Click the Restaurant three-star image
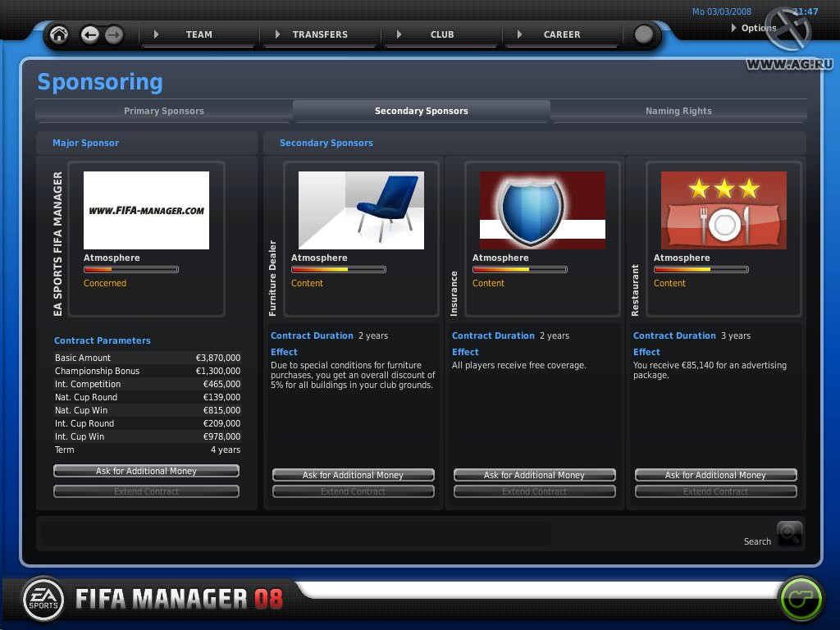The height and width of the screenshot is (630, 840). coord(724,210)
